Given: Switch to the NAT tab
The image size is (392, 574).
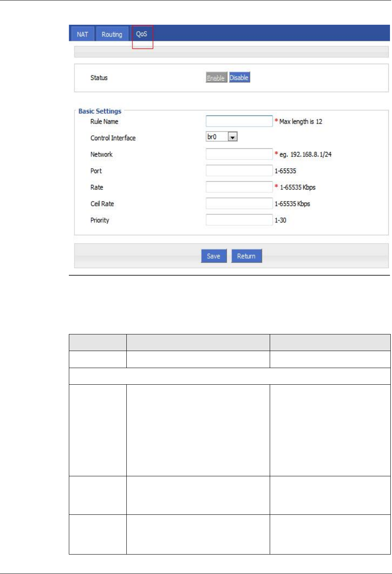Looking at the screenshot, I should coord(83,34).
